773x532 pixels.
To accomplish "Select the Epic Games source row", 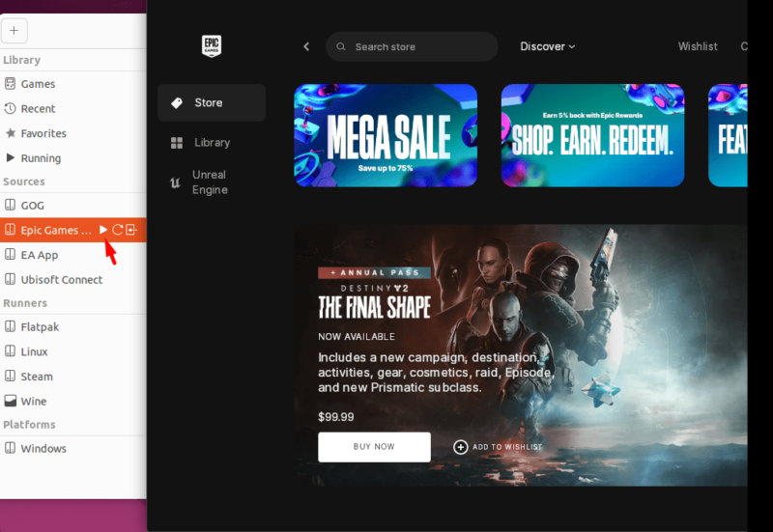I will point(73,230).
